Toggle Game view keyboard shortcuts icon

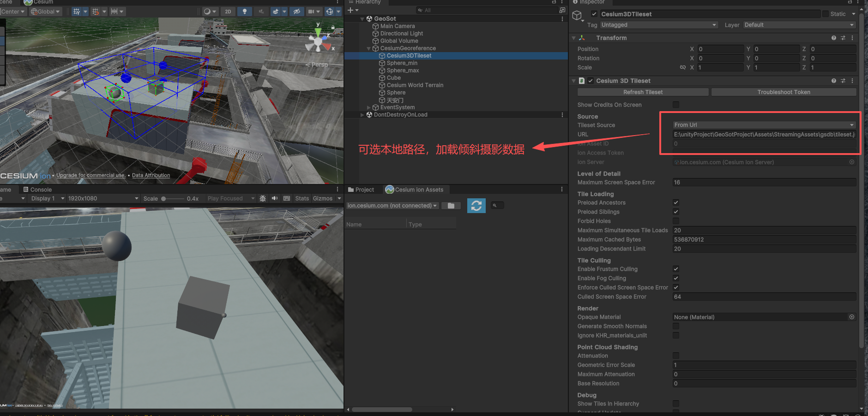pos(287,198)
